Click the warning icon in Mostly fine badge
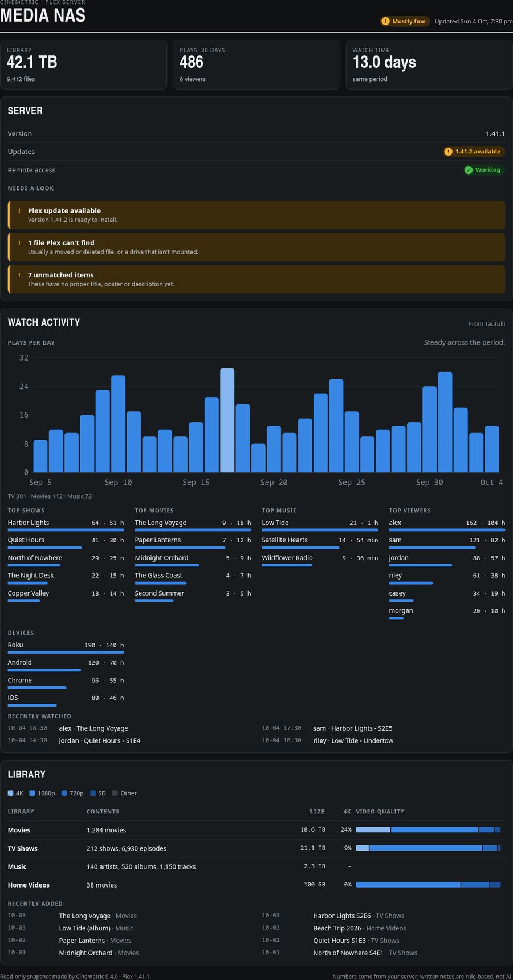513x980 pixels. [x=385, y=21]
